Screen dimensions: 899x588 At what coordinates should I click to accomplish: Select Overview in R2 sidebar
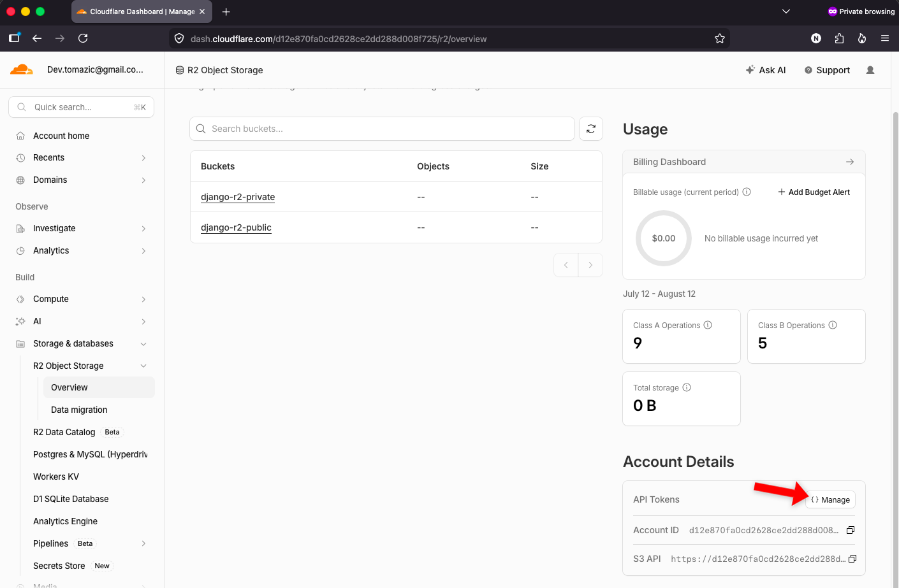click(99, 387)
